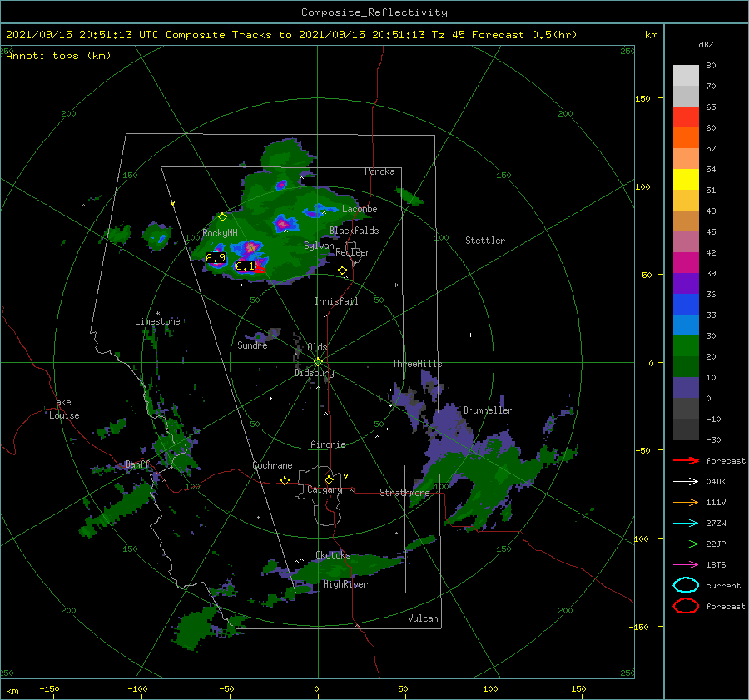749x700 pixels.
Task: Click the yellow diamond marker above RockyMH
Action: (x=222, y=217)
